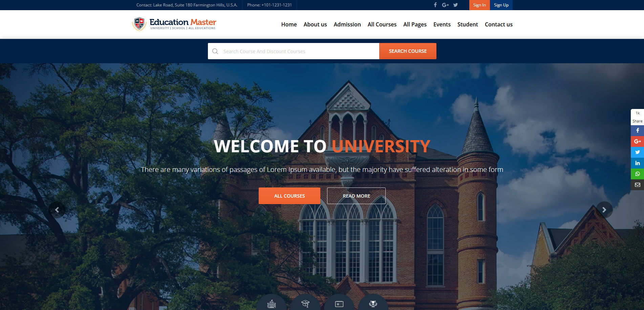Open the Student menu item
The image size is (644, 310).
[468, 24]
